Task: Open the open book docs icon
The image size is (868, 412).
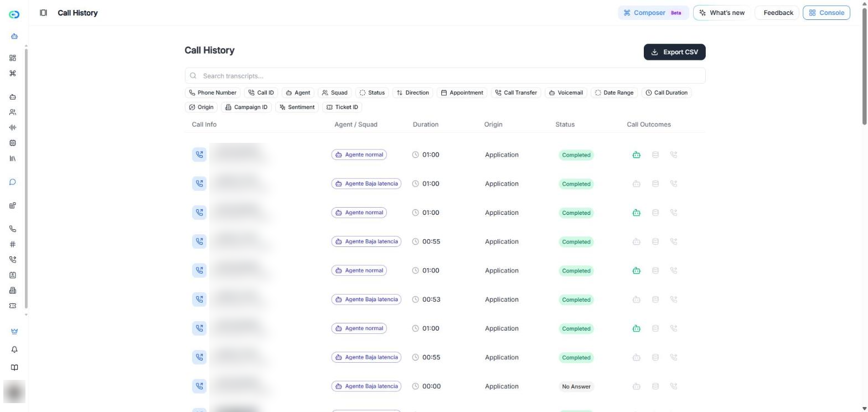Action: point(14,368)
